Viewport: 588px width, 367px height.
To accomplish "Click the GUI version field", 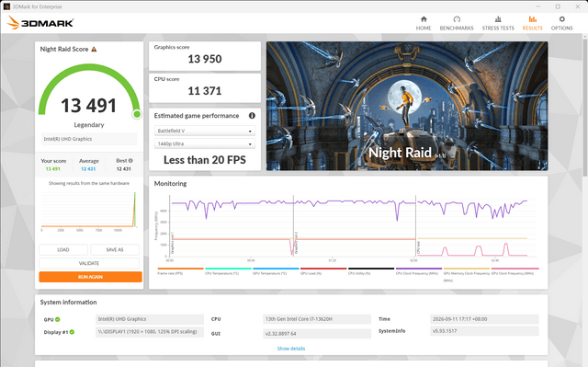I will coord(317,334).
